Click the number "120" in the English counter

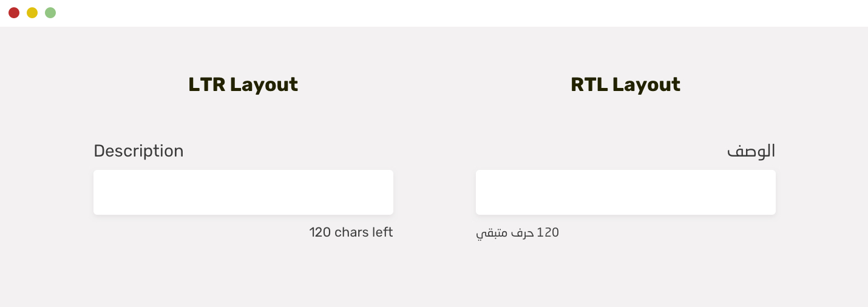[x=320, y=232]
